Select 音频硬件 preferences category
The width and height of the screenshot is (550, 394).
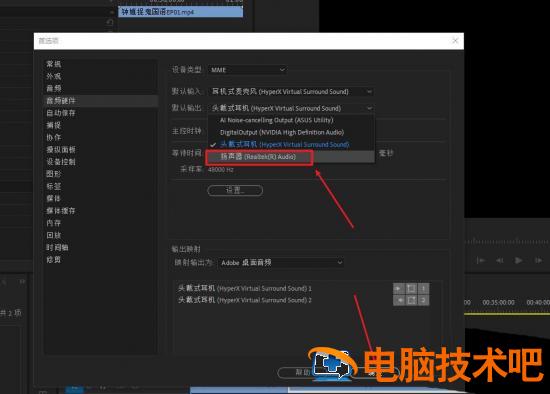tap(101, 101)
